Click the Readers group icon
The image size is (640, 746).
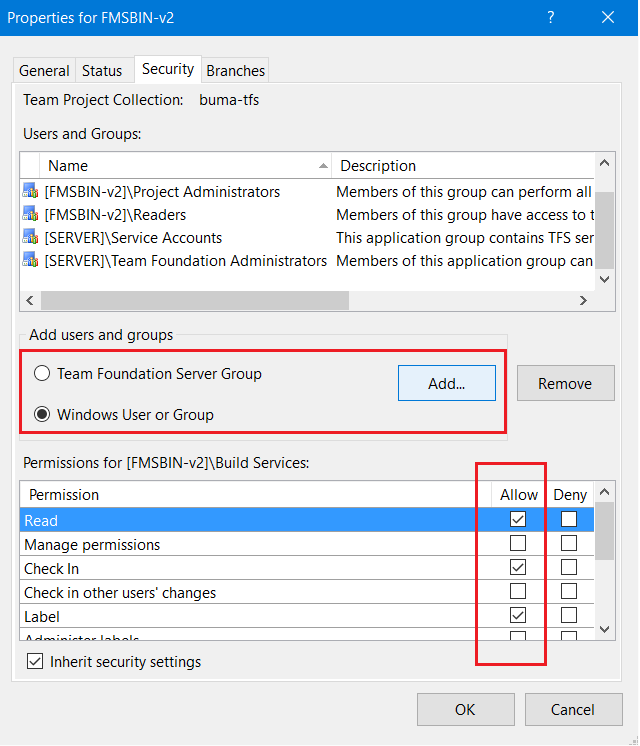coord(31,215)
